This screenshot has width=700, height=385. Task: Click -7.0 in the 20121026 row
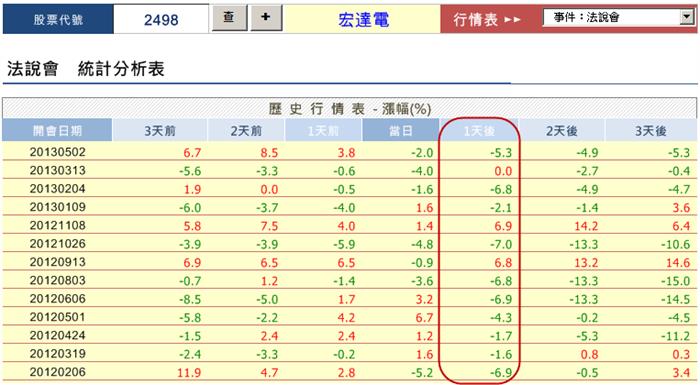coord(501,245)
